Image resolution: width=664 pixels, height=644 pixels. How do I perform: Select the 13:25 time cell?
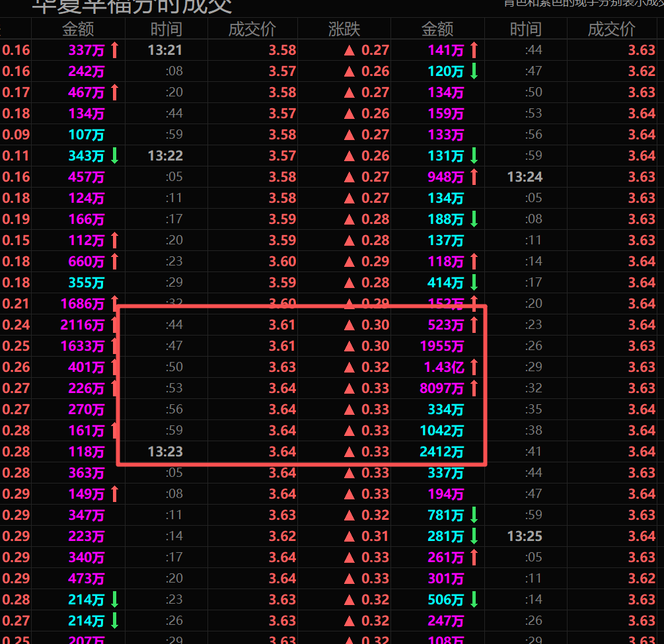click(x=525, y=536)
